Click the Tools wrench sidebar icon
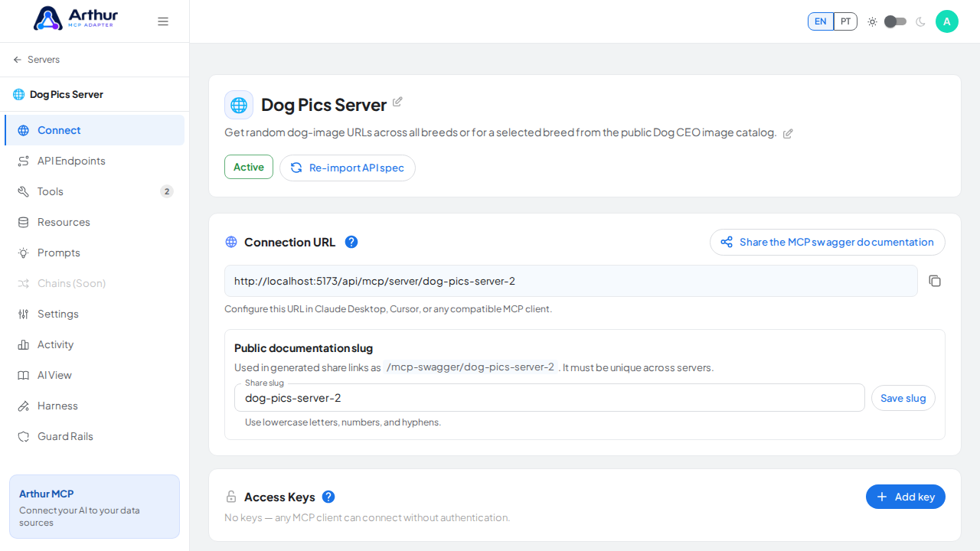Image resolution: width=980 pixels, height=551 pixels. 24,191
